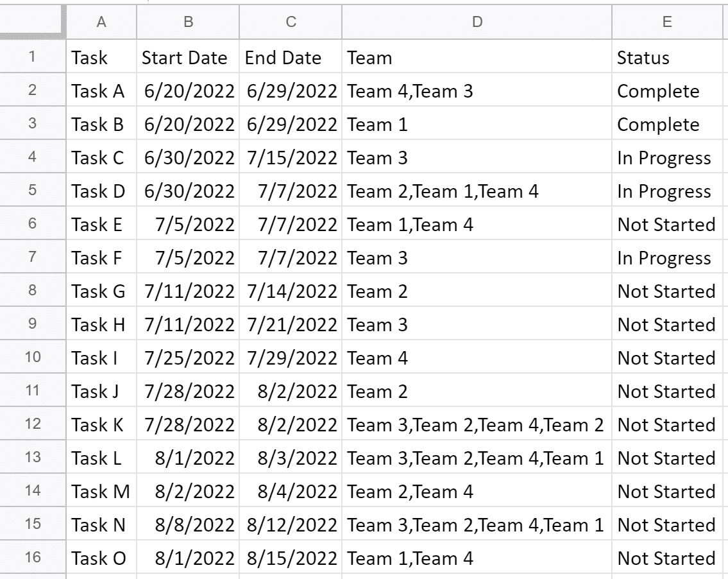Click Task O end date 8/15/2022

point(292,558)
